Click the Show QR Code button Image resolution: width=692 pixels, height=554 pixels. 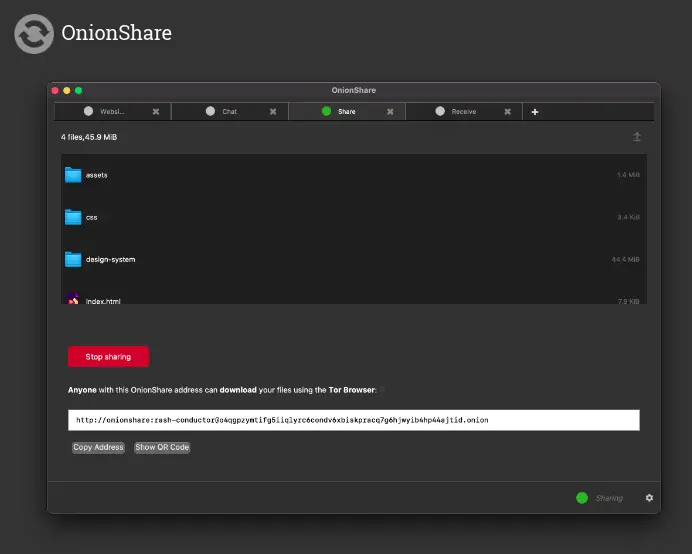click(x=162, y=447)
